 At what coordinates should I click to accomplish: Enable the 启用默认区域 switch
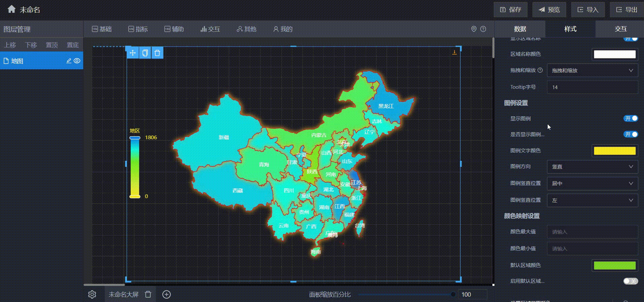tap(631, 281)
